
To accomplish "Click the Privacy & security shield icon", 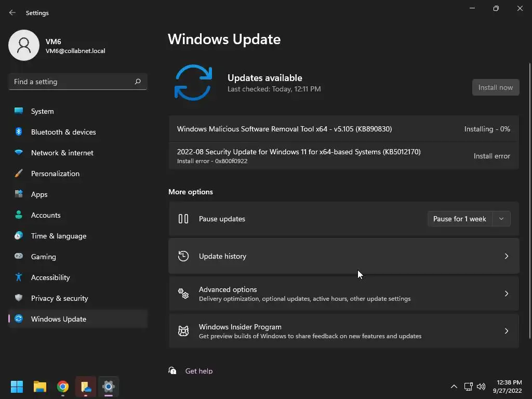I will (19, 298).
